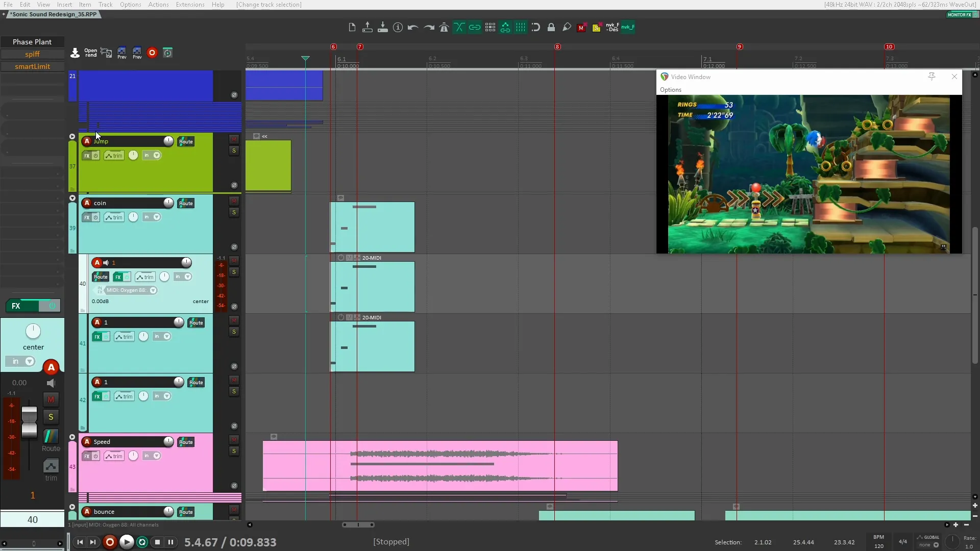The height and width of the screenshot is (551, 980).
Task: Toggle record monitoring speaker on track 40
Action: click(x=106, y=263)
